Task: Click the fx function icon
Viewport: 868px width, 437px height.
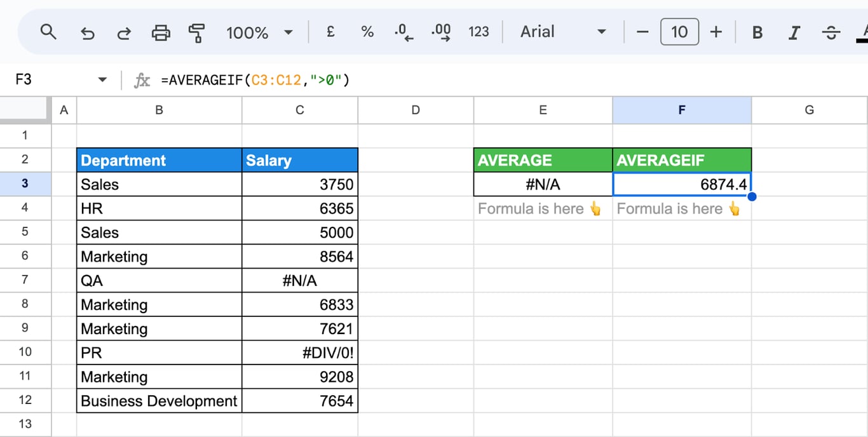Action: [142, 80]
